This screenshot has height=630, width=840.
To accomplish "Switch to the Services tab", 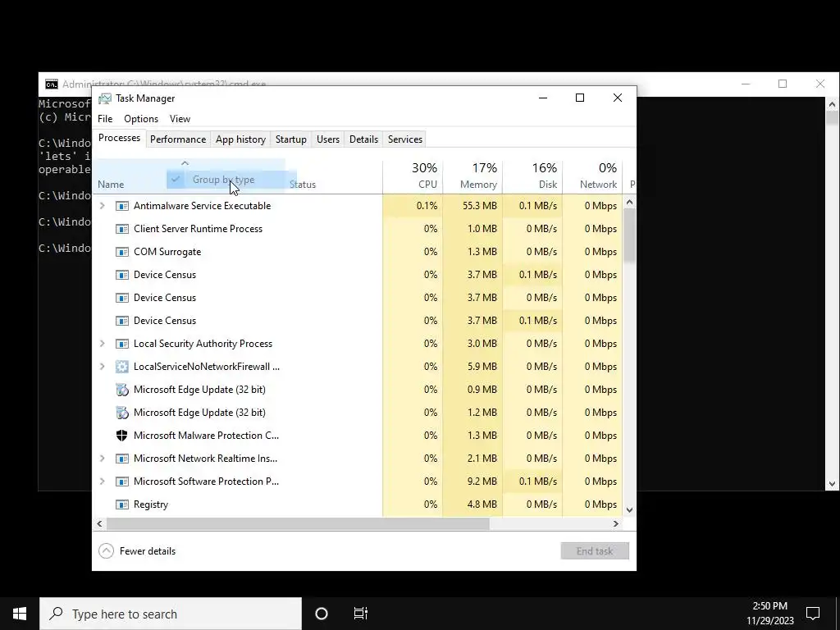I will pyautogui.click(x=405, y=139).
